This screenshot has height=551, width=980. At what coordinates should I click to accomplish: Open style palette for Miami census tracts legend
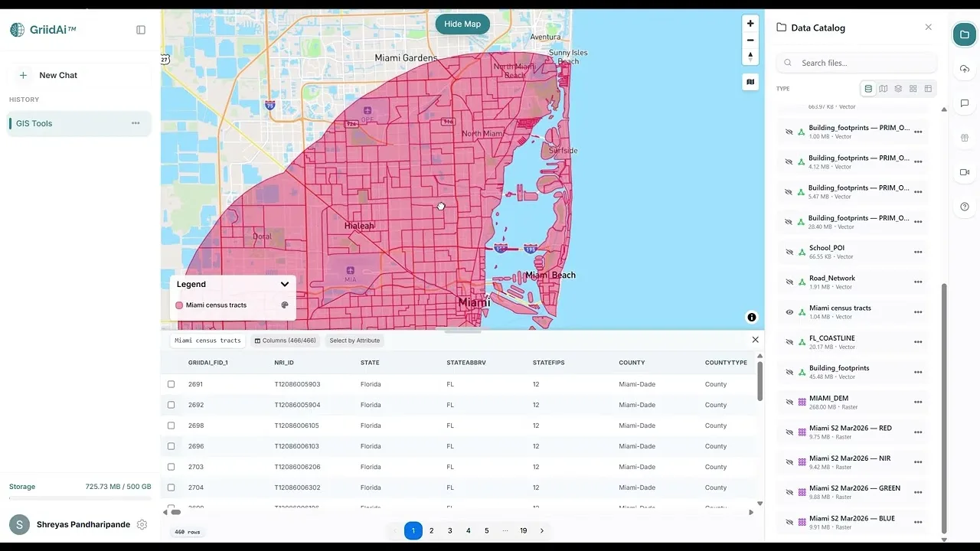pyautogui.click(x=285, y=305)
